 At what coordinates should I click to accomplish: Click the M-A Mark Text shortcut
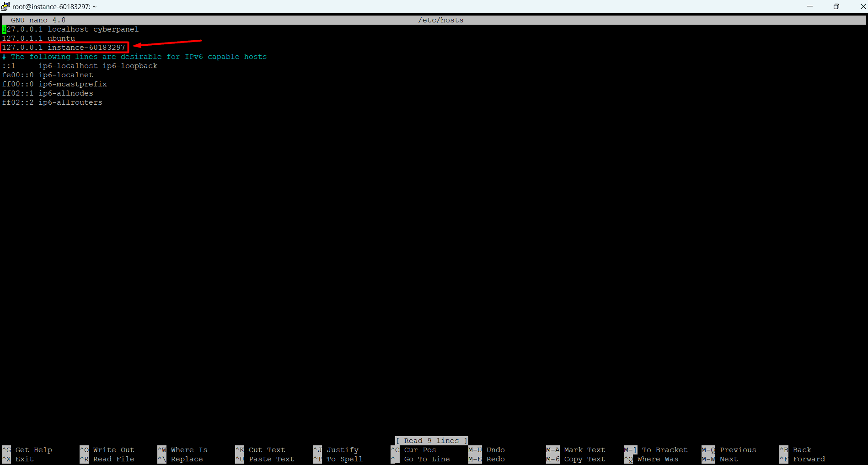coord(576,450)
